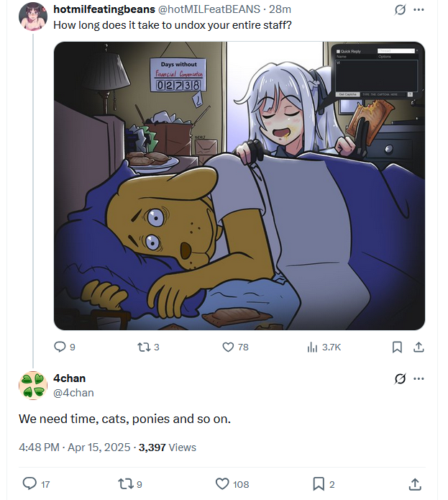Like the hotmilfeatingbeans tweet
The width and height of the screenshot is (448, 500).
229,347
